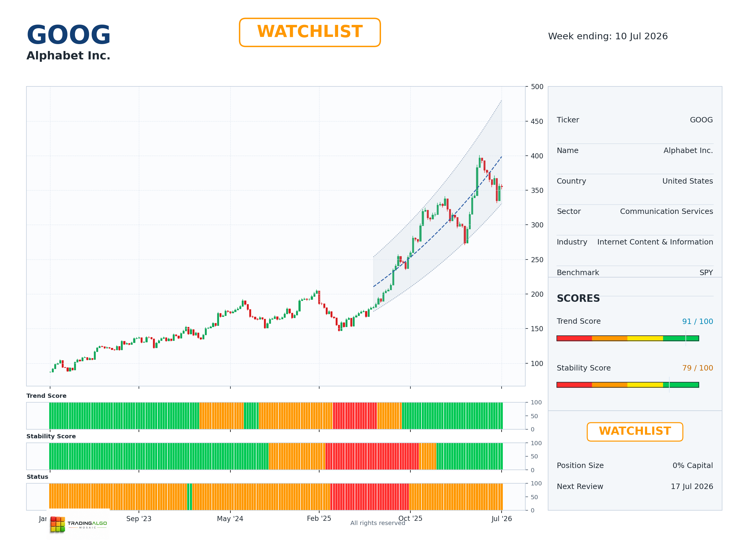Click the "Sep '23" x-axis label

[139, 519]
